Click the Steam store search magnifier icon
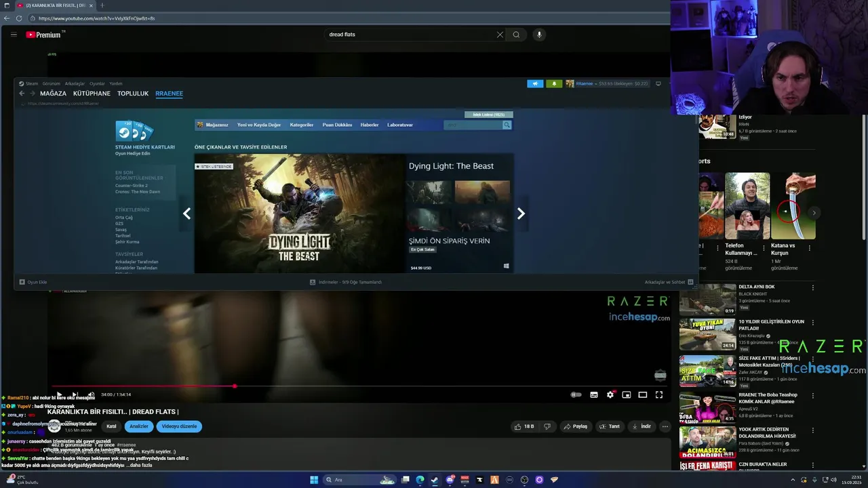Viewport: 868px width, 488px height. (x=507, y=125)
